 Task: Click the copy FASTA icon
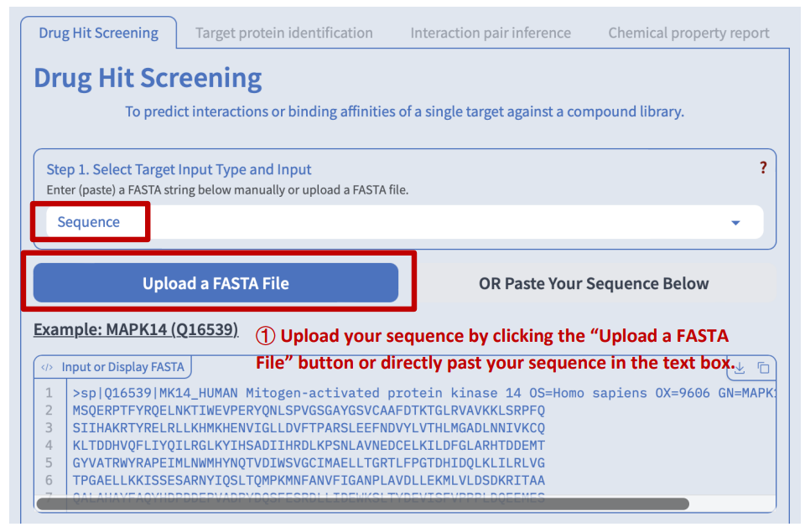[763, 368]
